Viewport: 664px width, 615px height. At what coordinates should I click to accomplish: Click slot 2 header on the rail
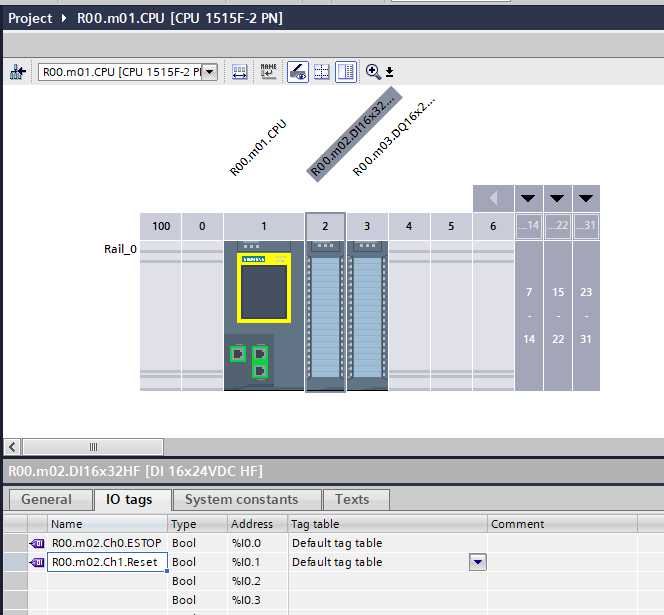click(x=325, y=226)
